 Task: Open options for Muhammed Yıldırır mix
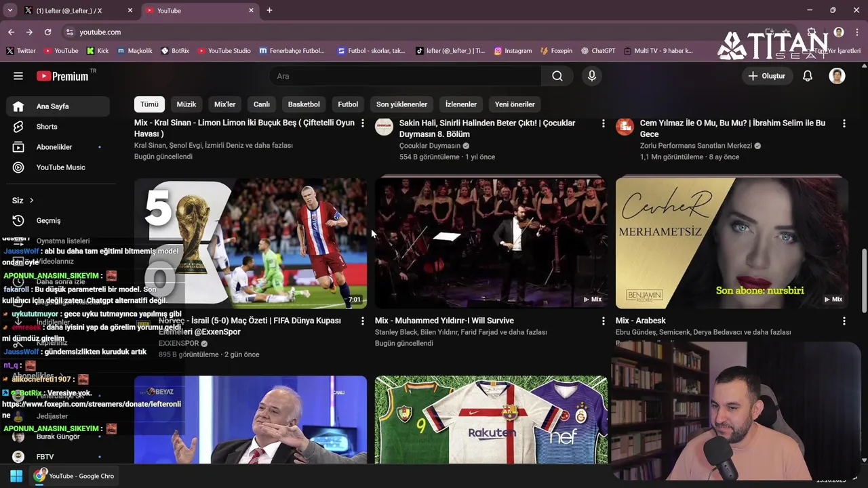(x=604, y=321)
